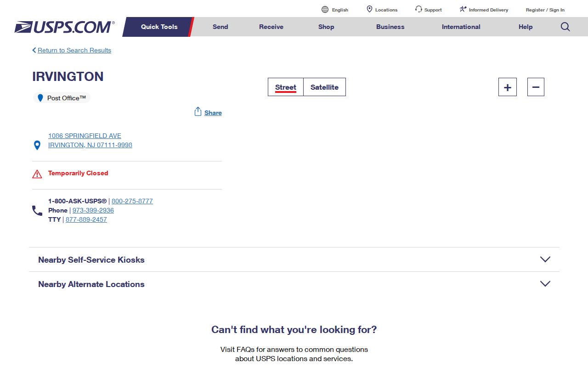
Task: Expand Nearby Alternate Locations section
Action: 294,284
